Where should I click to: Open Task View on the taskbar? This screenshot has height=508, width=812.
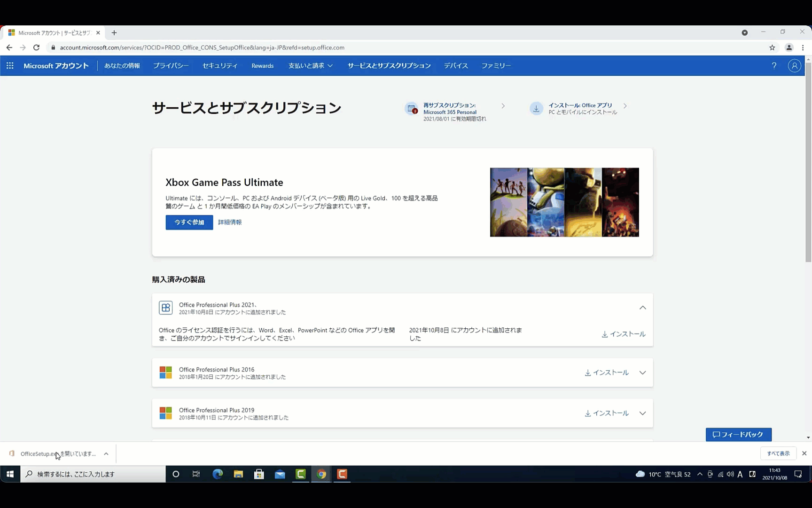coord(196,474)
